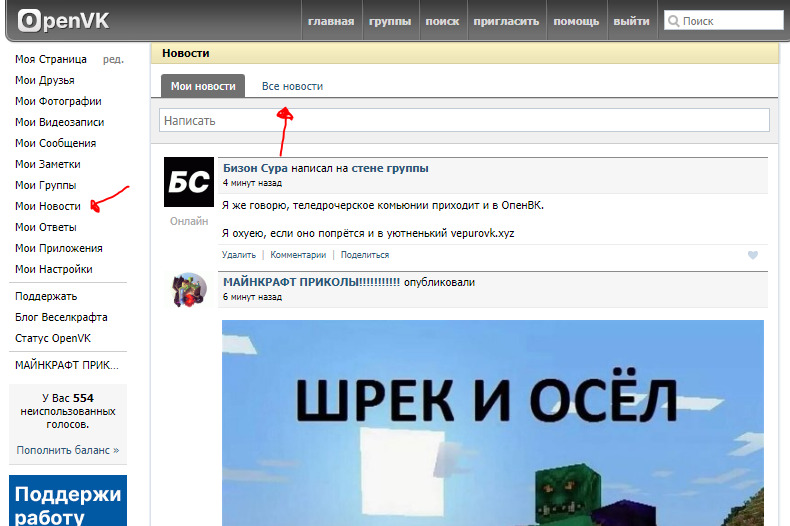Open МАЙНКРАФТ ПРИК... sidebar group link
790x526 pixels.
[67, 365]
